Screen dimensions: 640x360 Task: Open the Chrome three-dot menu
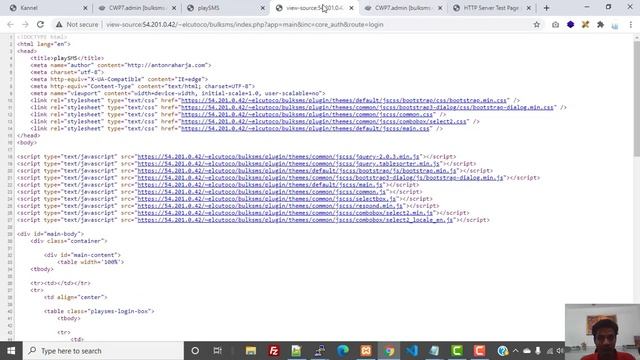631,24
